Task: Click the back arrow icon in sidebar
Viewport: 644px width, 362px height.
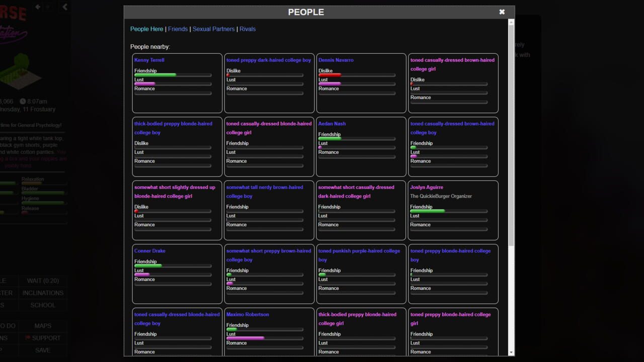Action: tap(38, 7)
